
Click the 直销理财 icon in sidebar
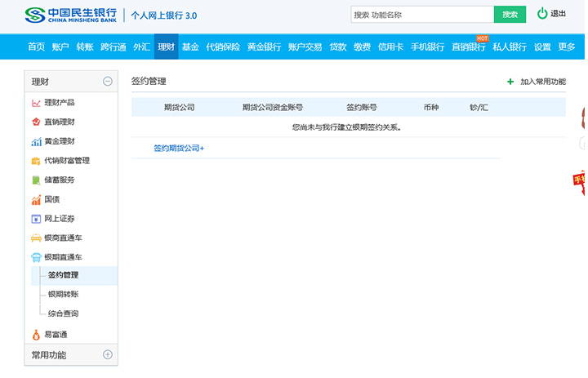tap(36, 122)
